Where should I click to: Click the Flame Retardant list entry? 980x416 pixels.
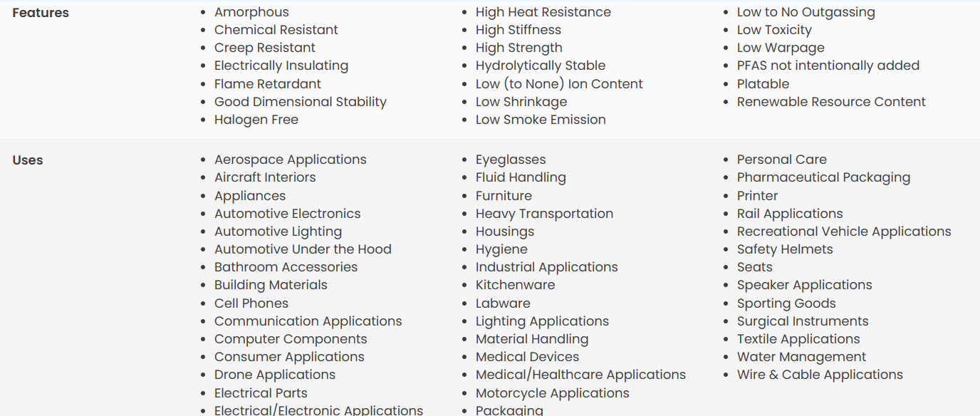coord(268,83)
